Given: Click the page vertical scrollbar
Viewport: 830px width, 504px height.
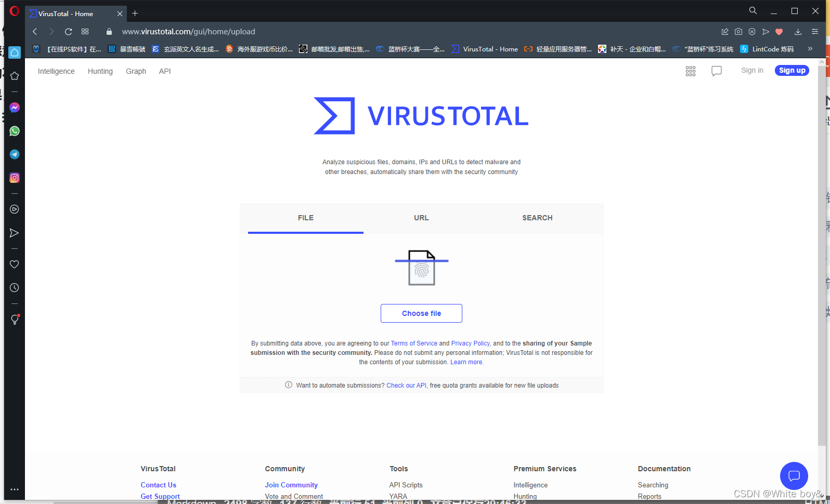Looking at the screenshot, I should [x=822, y=255].
